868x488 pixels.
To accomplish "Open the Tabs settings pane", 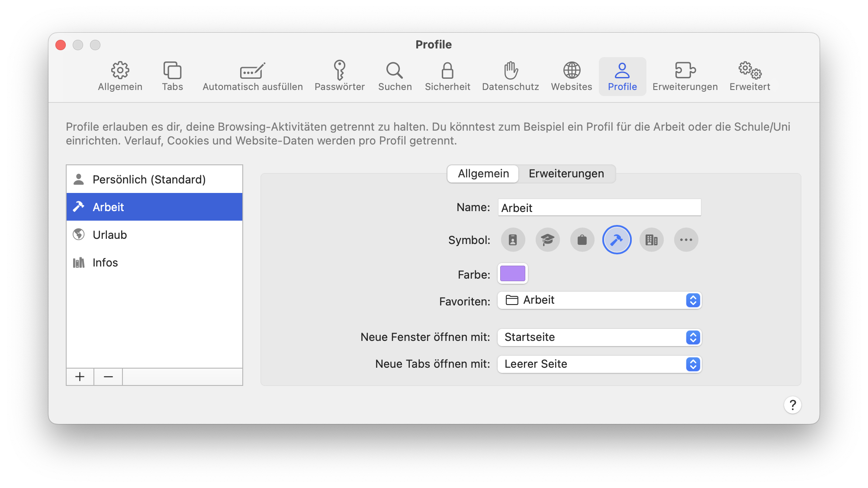I will [172, 76].
